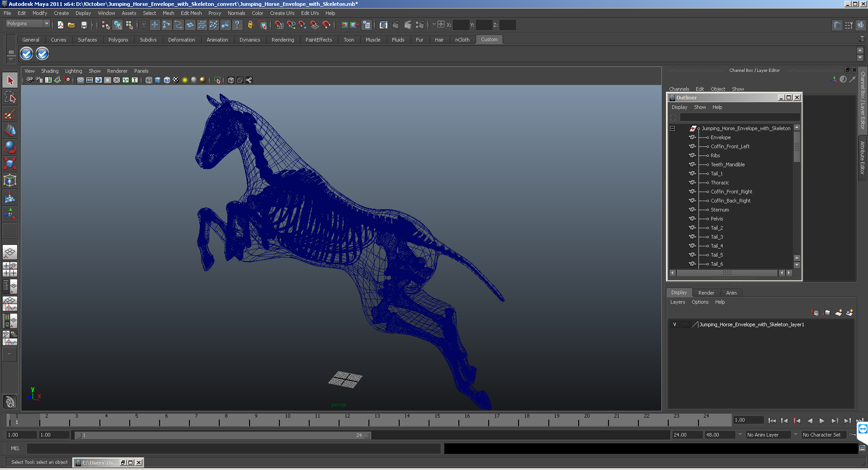Viewport: 868px width, 470px height.
Task: Use all lights yellow sphere icon
Action: click(185, 80)
